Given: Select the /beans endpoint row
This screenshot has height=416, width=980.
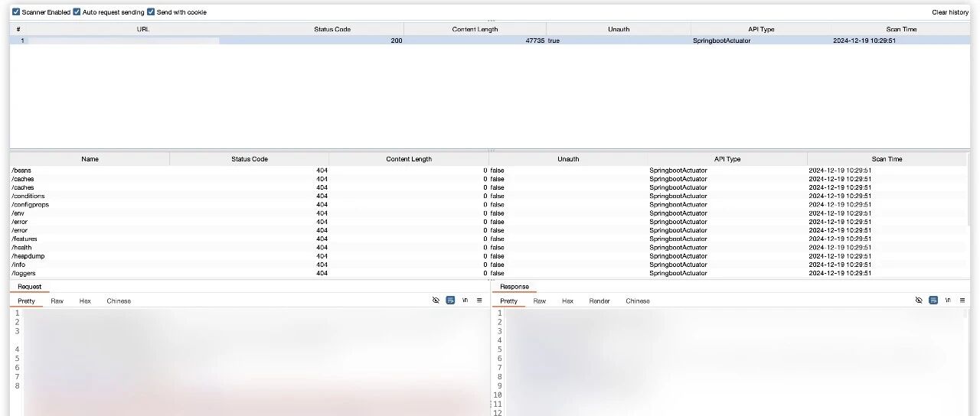Looking at the screenshot, I should 488,170.
